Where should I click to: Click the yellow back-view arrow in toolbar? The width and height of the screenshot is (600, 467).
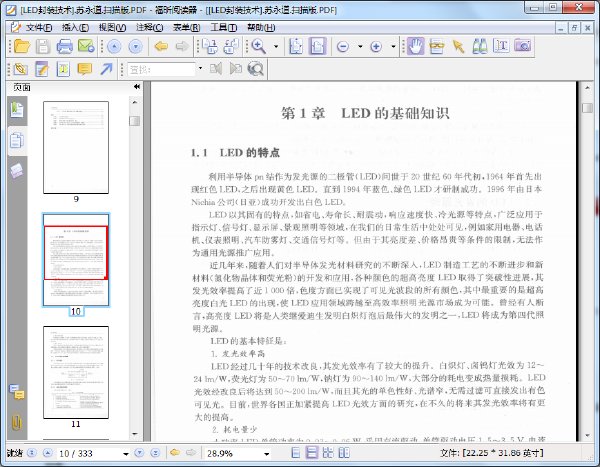click(161, 47)
